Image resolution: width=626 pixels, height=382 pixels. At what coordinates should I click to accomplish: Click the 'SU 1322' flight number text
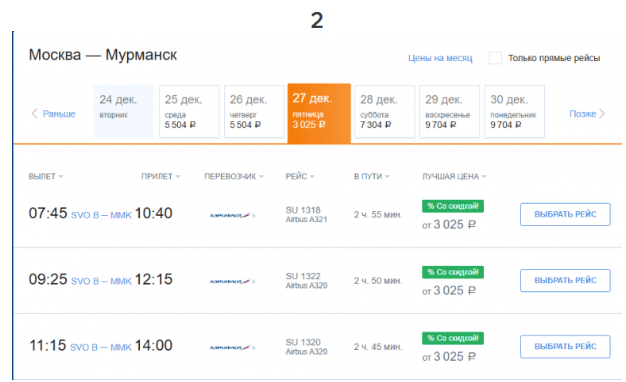(303, 276)
